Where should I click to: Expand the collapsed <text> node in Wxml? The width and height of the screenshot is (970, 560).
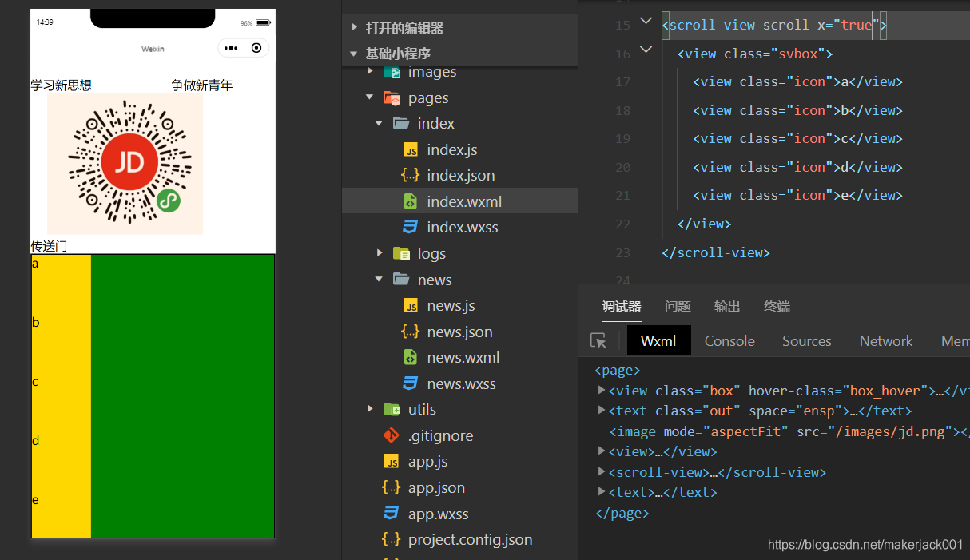[602, 492]
